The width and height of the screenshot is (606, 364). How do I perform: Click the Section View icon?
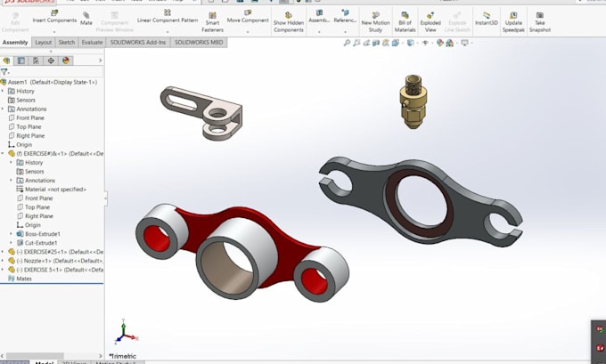376,43
